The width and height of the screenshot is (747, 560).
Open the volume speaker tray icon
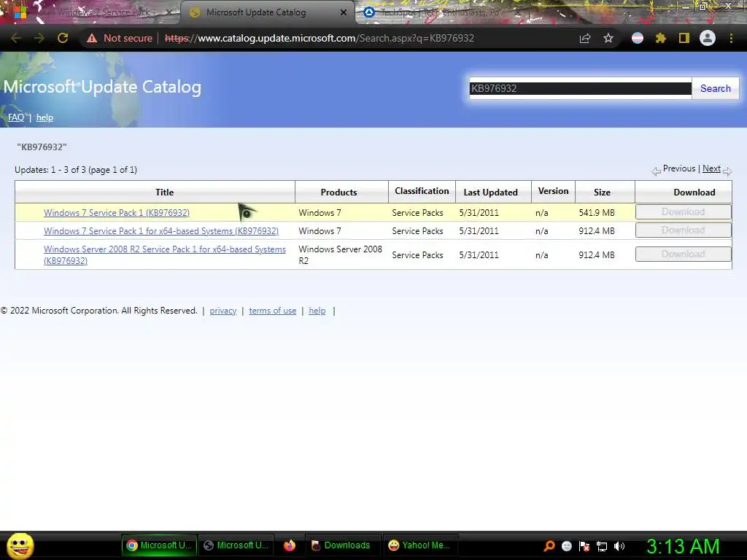tap(619, 546)
